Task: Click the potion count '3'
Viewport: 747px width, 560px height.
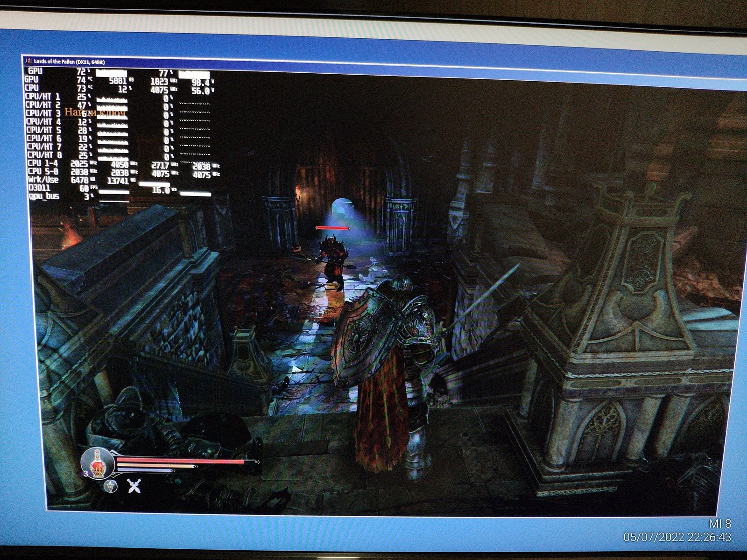Action: [x=86, y=474]
